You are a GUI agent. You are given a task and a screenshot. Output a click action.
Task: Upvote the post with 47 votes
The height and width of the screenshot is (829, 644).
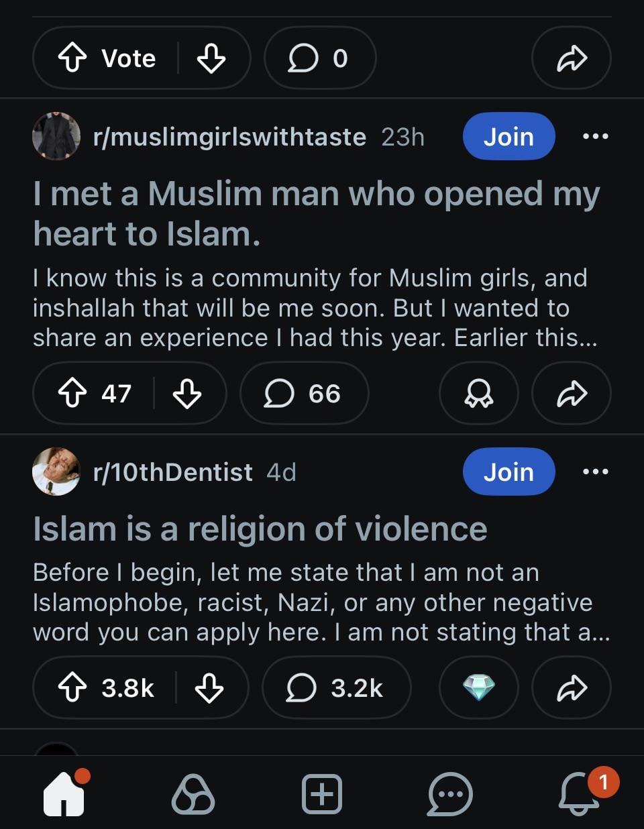(72, 393)
